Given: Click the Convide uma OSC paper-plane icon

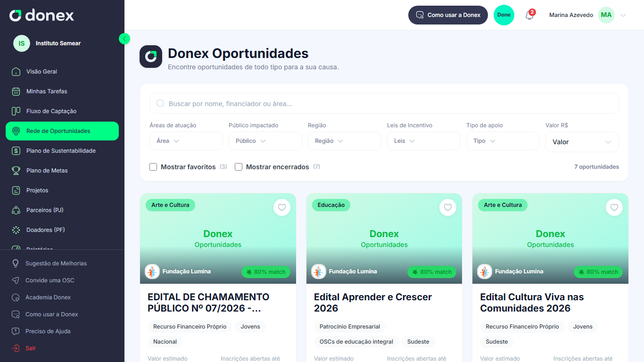Looking at the screenshot, I should tap(16, 280).
